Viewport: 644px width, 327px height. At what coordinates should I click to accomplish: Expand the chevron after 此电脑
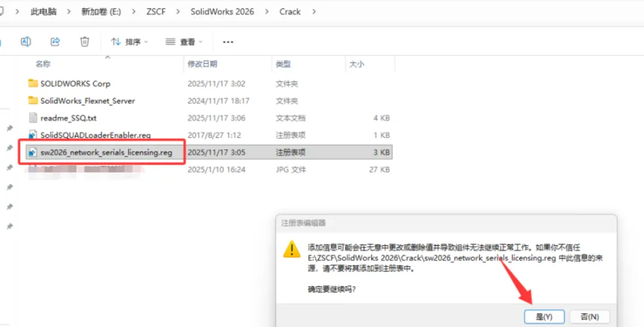[x=69, y=12]
